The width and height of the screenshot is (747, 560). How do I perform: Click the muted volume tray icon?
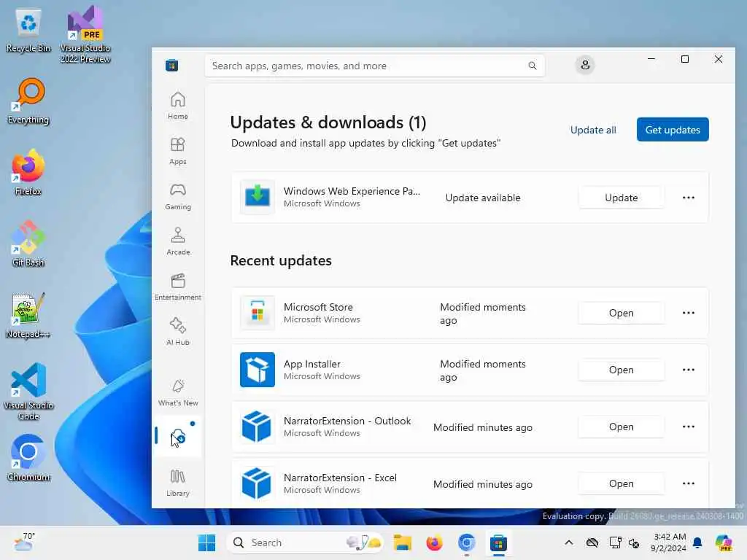point(634,542)
